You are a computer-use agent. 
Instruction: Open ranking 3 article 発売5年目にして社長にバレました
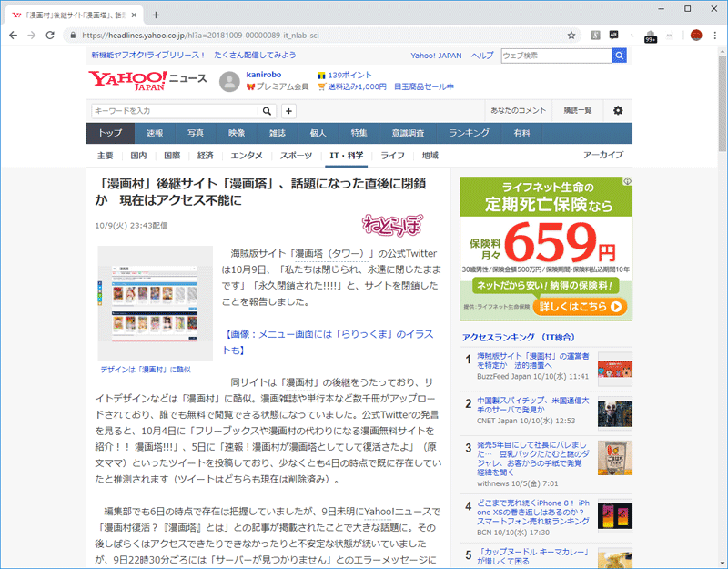(533, 459)
